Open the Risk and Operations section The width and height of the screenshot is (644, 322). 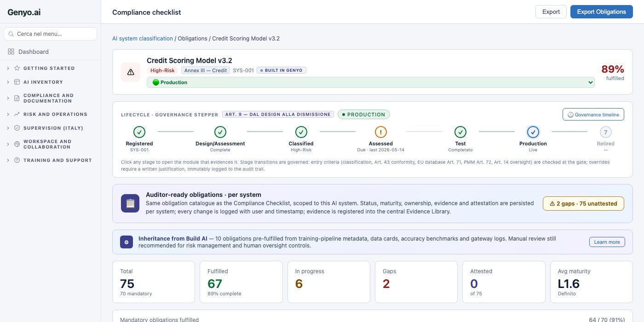point(51,114)
